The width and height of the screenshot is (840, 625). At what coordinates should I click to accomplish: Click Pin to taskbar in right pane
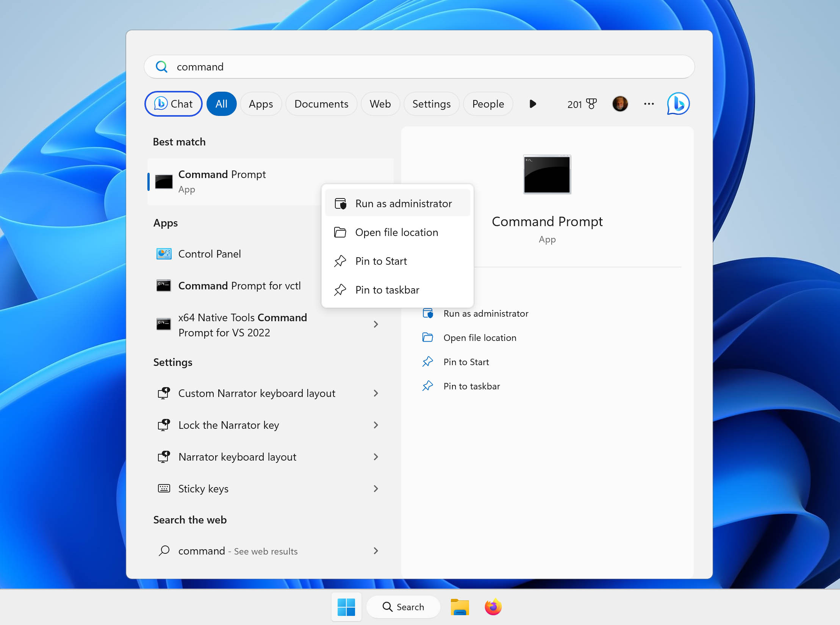tap(472, 386)
